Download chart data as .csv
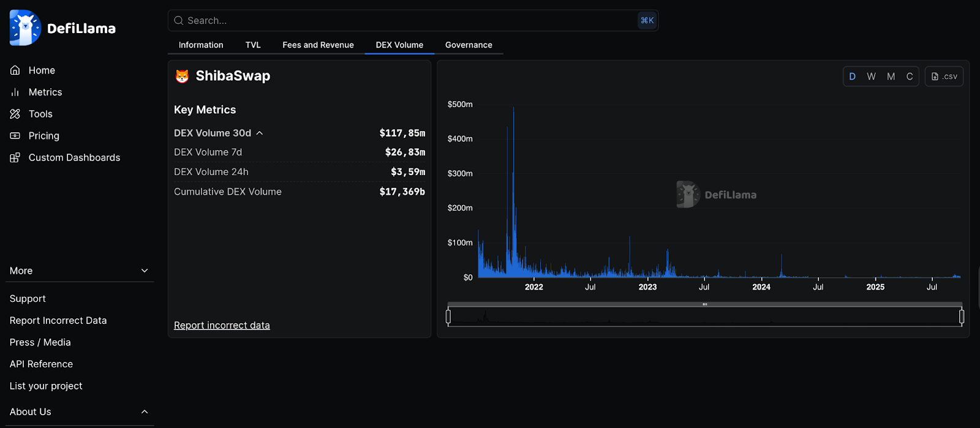 tap(944, 77)
